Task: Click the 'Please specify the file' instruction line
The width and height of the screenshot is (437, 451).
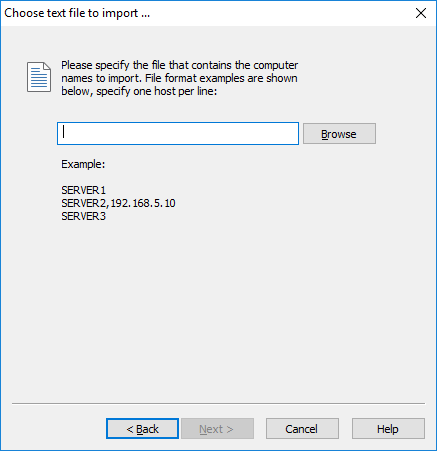Action: pyautogui.click(x=179, y=65)
